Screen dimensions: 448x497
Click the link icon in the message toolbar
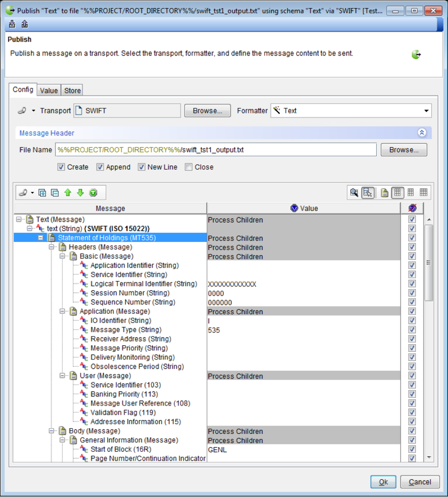[x=23, y=192]
